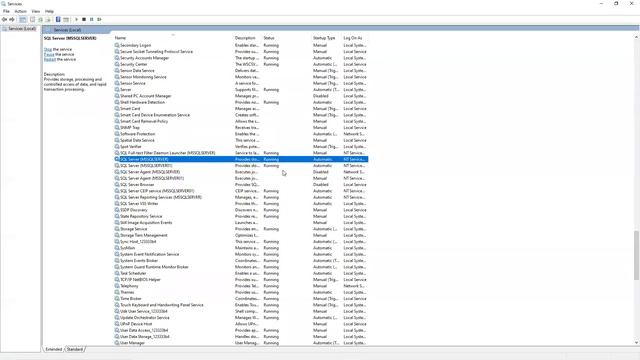Click the gear icon beside Sensor Data Service
640x360 pixels.
point(117,71)
